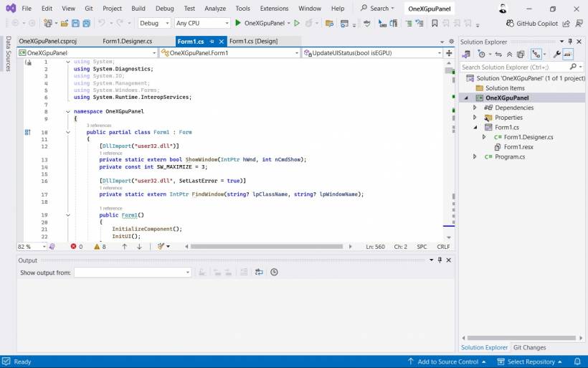Viewport: 588px width, 368px height.
Task: Open the Build menu
Action: [x=138, y=9]
